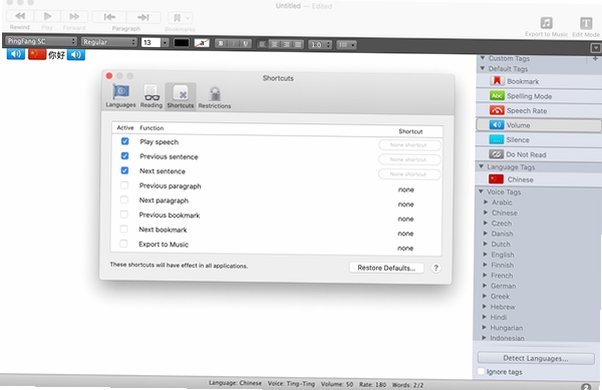Enable Previous bookmark shortcut checkbox

[124, 214]
